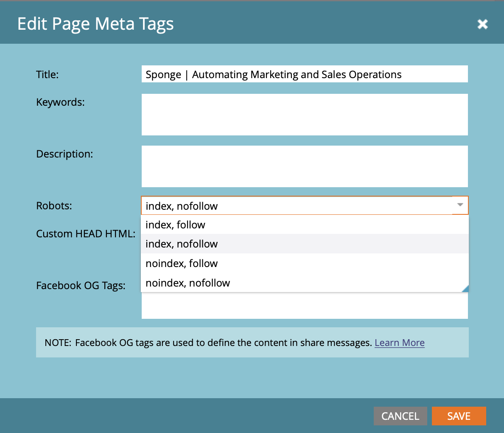Click the Robots label
The image size is (504, 433).
(54, 205)
